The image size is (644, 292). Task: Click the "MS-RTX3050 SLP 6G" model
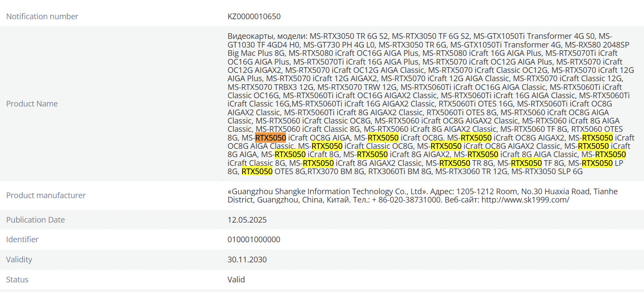[x=547, y=172]
